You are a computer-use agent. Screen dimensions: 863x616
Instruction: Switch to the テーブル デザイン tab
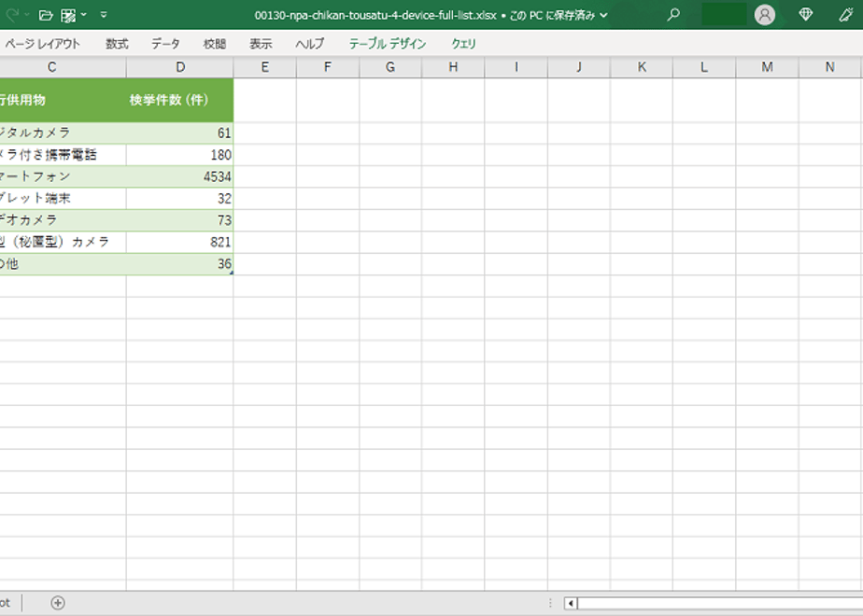click(x=388, y=44)
